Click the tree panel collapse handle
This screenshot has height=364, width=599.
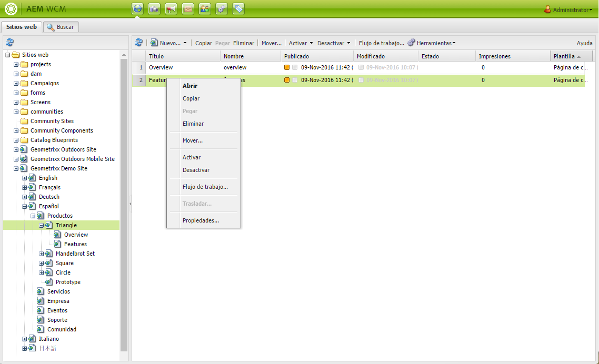coord(130,204)
